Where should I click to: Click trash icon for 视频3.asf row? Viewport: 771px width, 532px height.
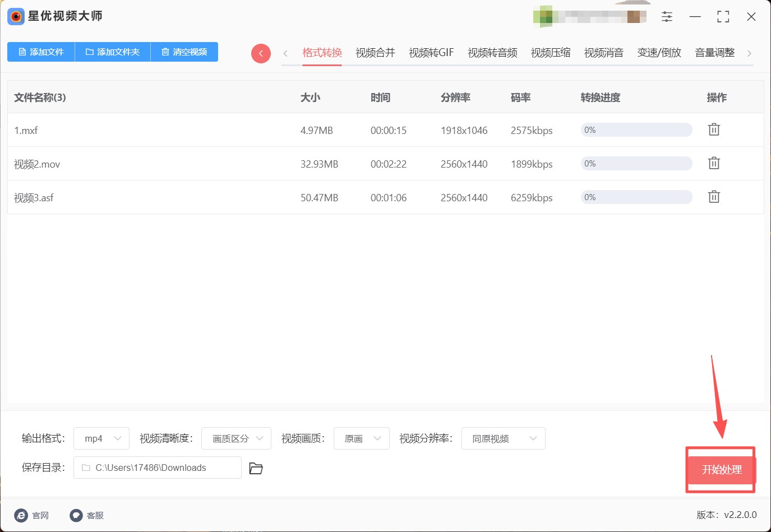(x=714, y=197)
